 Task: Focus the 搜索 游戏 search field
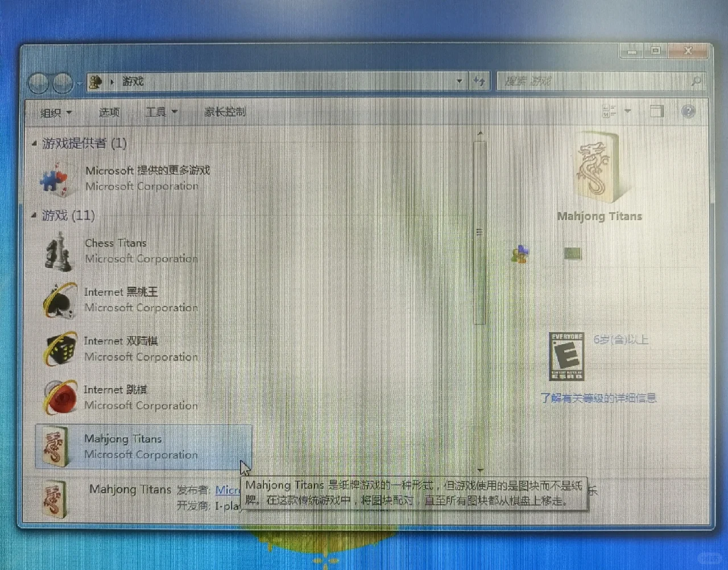601,81
